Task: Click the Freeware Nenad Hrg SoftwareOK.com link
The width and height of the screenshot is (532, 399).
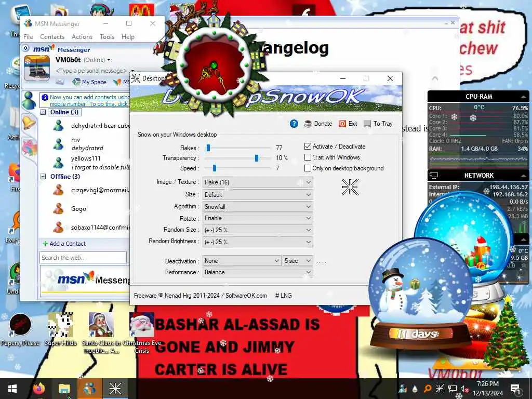Action: click(200, 296)
